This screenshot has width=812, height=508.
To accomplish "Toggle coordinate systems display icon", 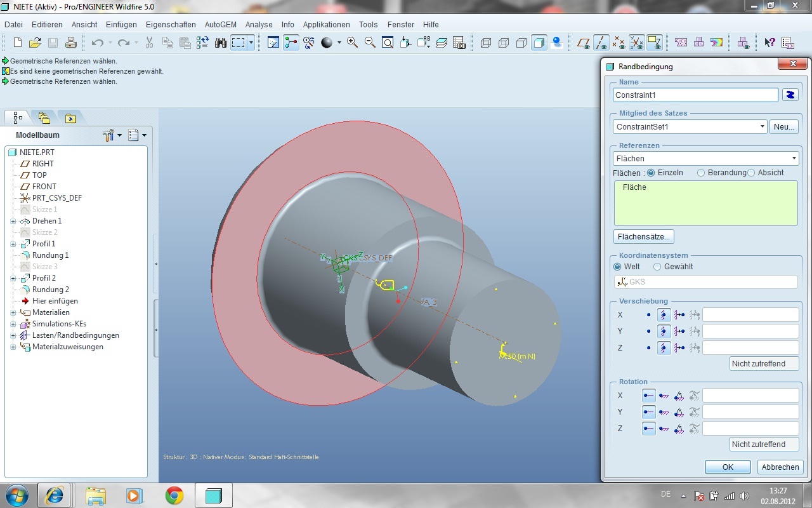I will click(x=637, y=43).
